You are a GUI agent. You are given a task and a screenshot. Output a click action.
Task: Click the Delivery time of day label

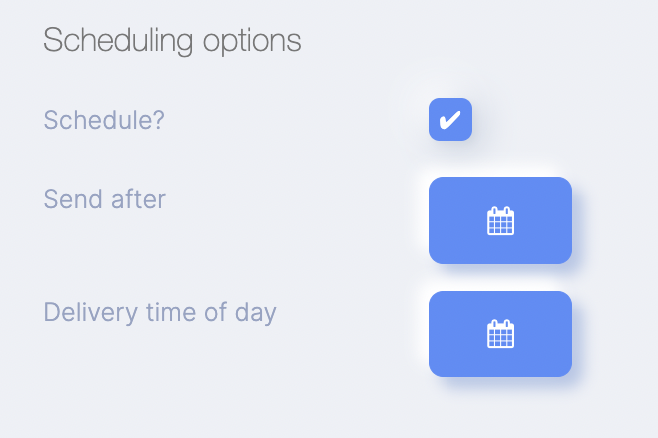coord(160,313)
